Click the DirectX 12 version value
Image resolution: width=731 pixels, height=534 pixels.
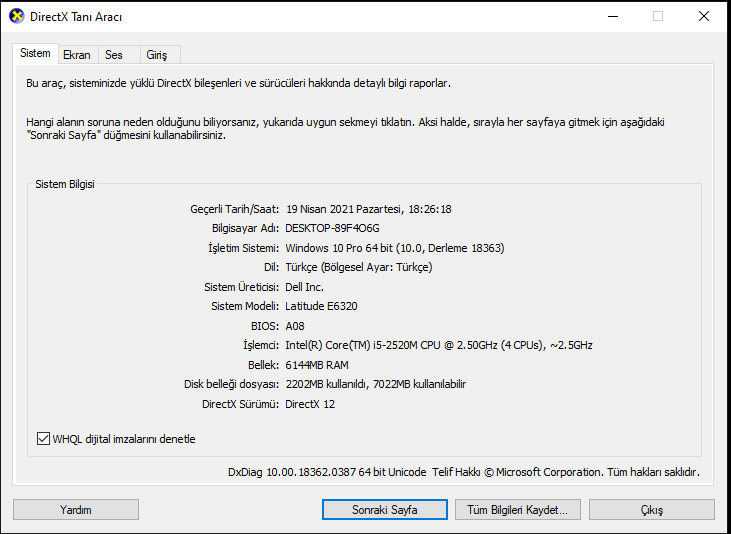coord(310,404)
